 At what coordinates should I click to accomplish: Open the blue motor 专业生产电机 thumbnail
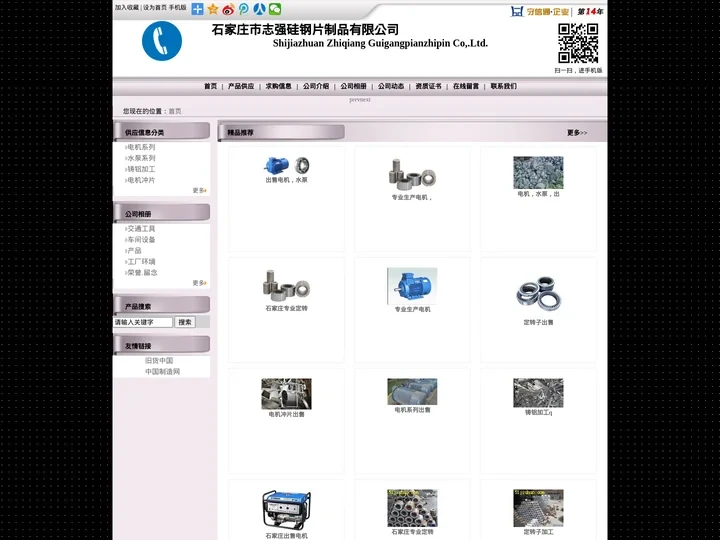click(412, 286)
